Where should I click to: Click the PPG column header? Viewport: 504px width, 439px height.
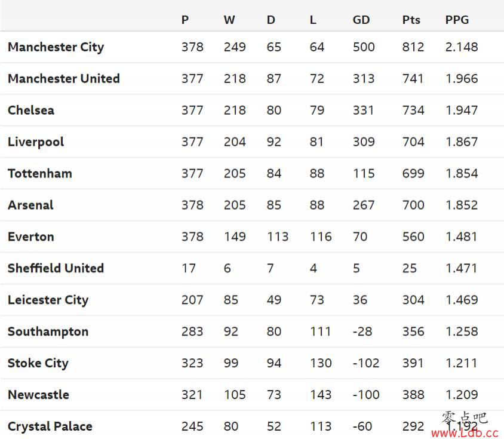coord(457,20)
